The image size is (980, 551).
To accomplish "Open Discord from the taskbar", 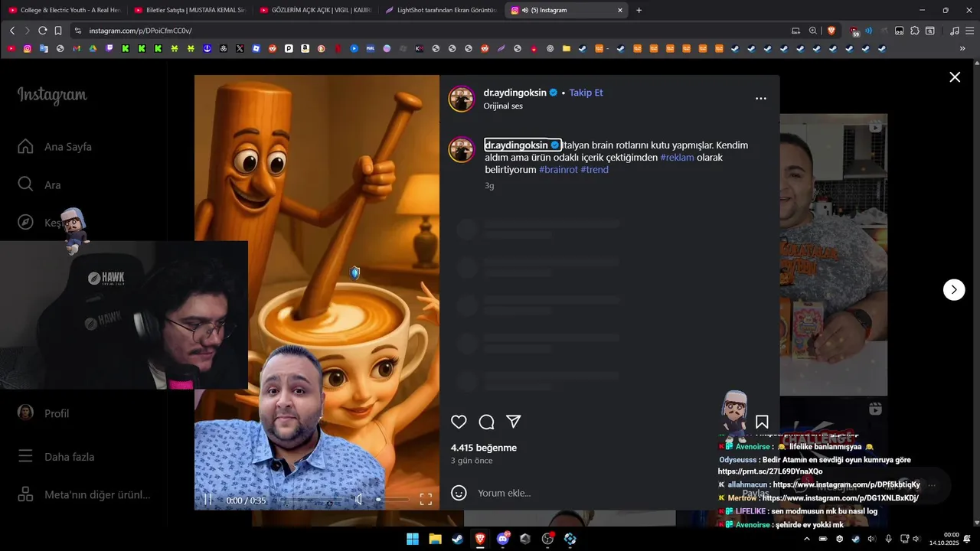I will [x=502, y=539].
